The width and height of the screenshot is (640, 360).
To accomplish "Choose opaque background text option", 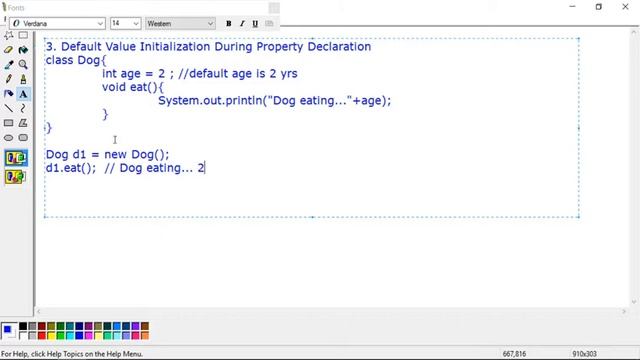I will (x=16, y=158).
